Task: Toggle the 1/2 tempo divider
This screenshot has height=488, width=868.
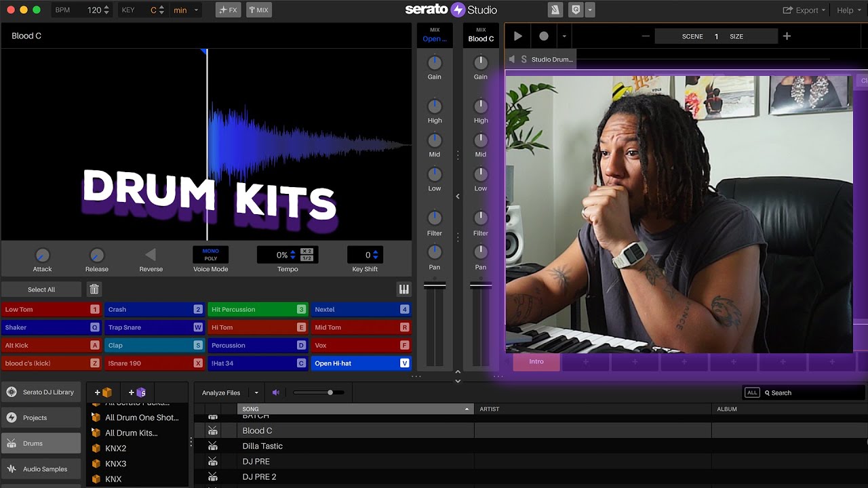Action: [x=307, y=258]
